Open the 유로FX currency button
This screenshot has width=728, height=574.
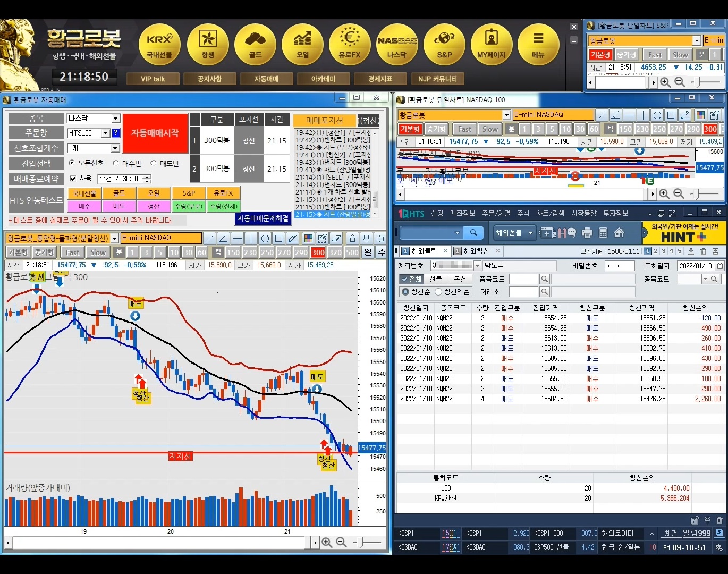(350, 45)
